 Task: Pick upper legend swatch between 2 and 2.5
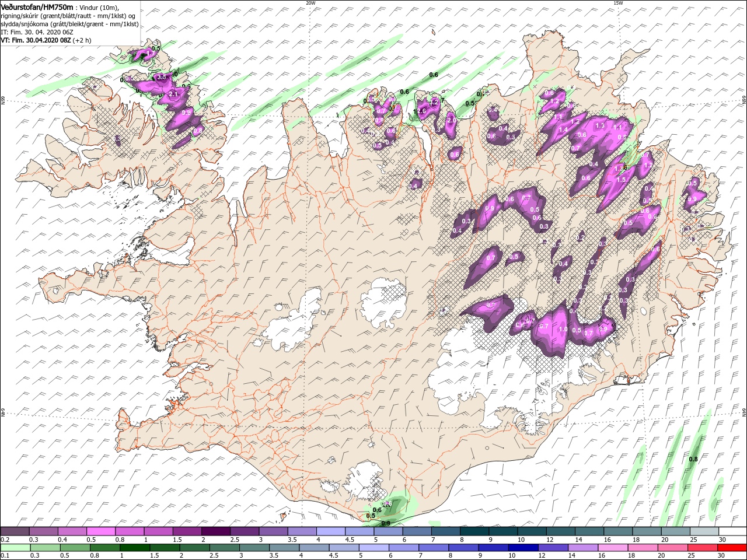216,531
